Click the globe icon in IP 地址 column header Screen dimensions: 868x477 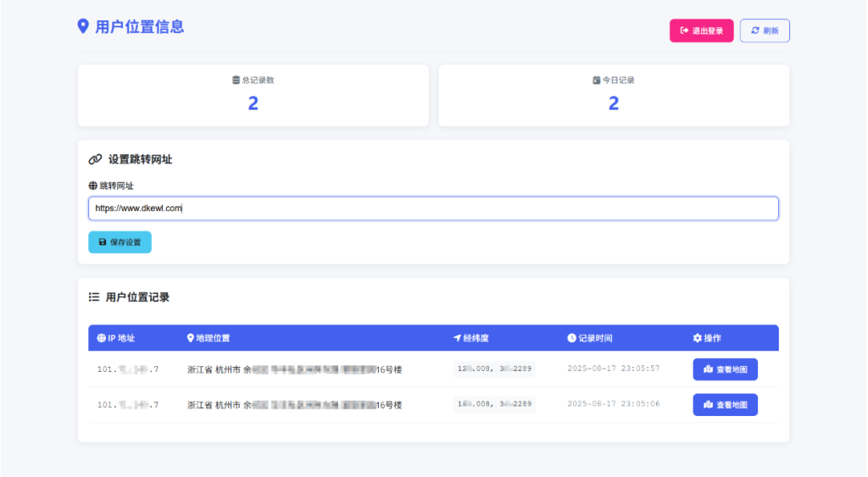click(102, 338)
